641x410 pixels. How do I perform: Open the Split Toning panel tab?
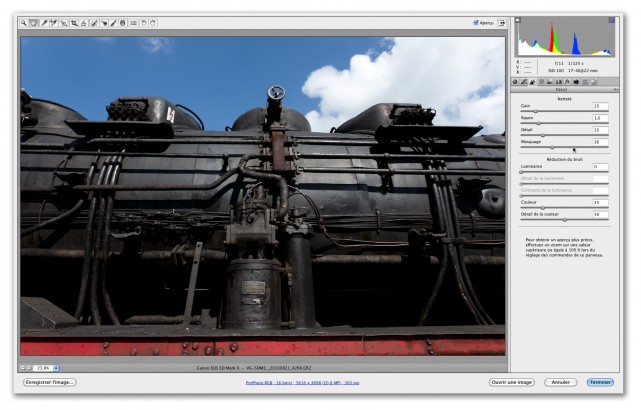pos(550,82)
